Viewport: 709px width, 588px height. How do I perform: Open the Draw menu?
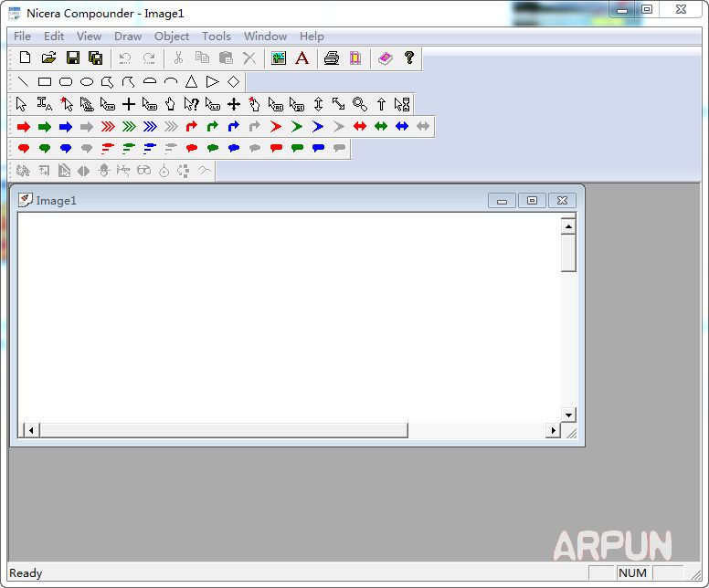pos(128,37)
